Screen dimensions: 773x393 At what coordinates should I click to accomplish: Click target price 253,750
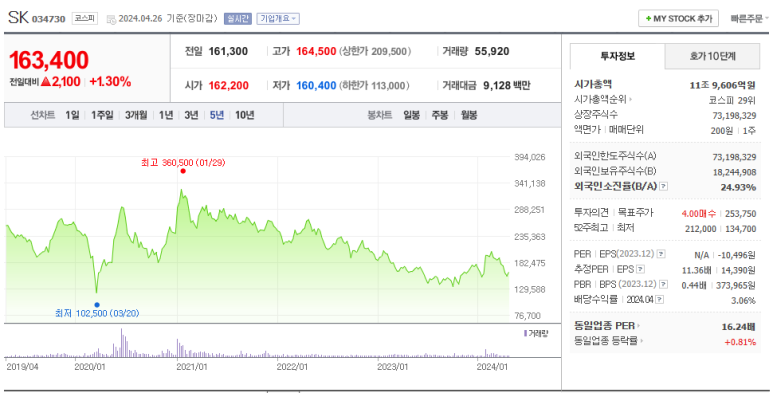click(x=741, y=214)
